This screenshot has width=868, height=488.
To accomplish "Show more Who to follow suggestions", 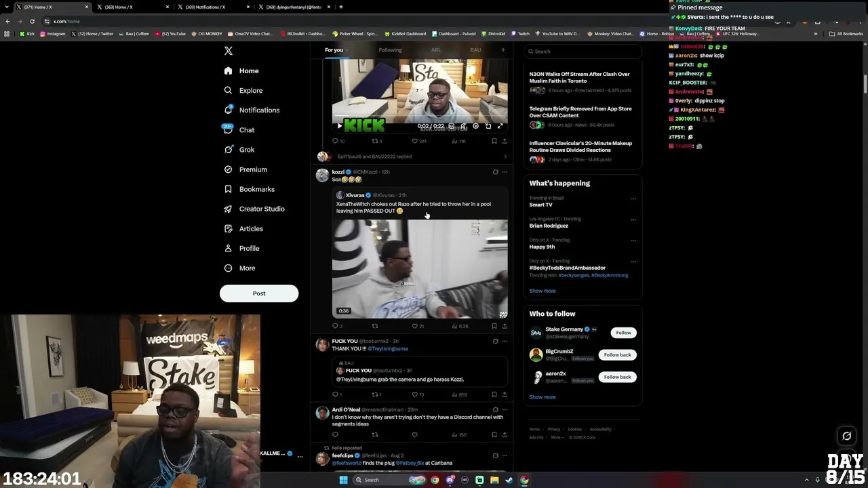I will (x=542, y=397).
